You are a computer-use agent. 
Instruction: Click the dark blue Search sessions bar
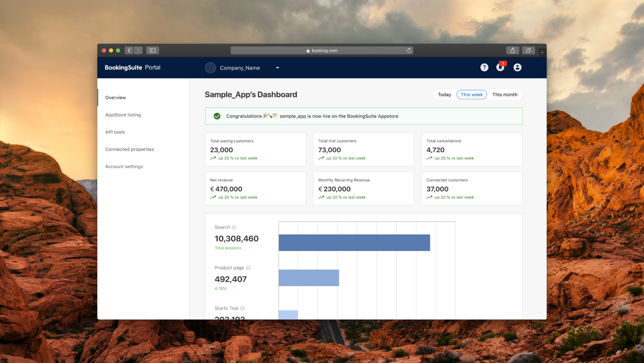[x=354, y=242]
